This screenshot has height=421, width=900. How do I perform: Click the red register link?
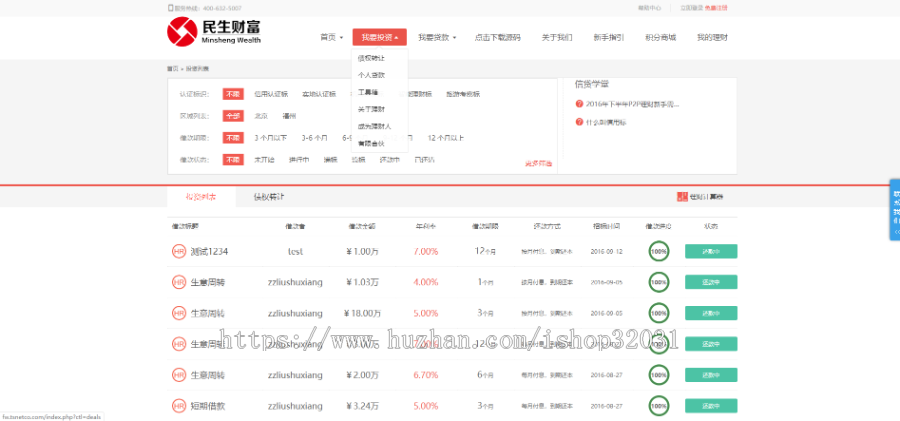click(x=716, y=8)
